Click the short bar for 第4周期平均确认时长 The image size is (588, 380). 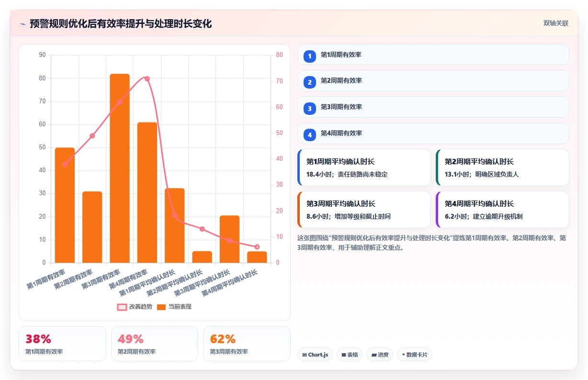click(257, 257)
